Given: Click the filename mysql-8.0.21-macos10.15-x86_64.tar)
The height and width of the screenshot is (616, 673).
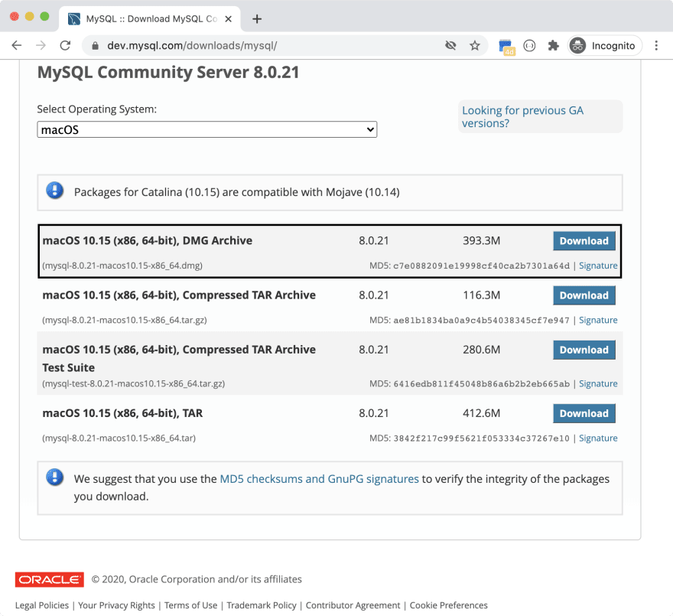Looking at the screenshot, I should point(119,438).
